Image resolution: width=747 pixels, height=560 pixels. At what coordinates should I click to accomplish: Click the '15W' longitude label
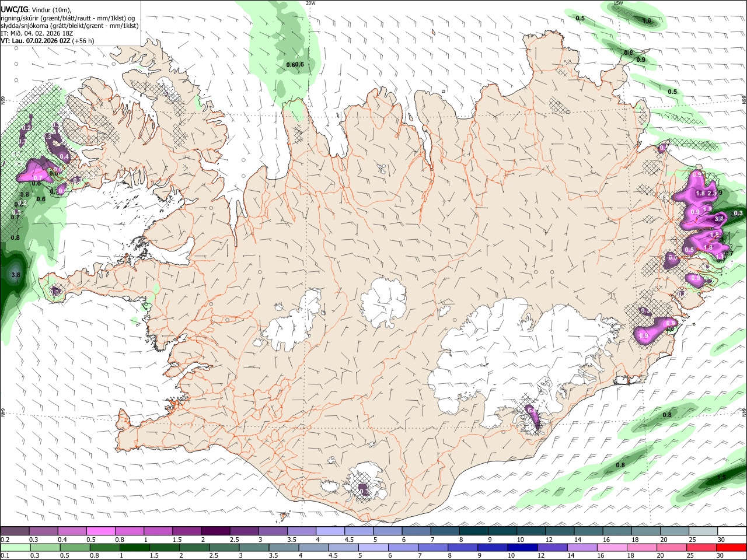pos(619,3)
